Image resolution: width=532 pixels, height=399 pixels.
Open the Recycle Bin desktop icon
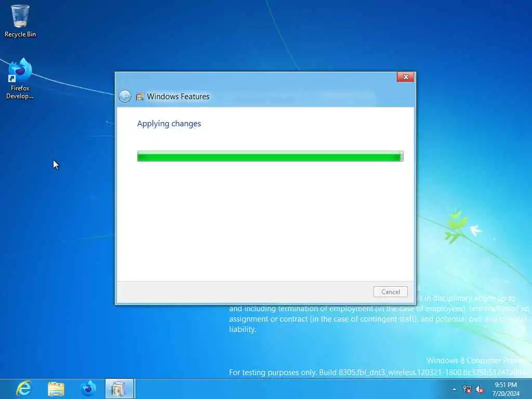[x=20, y=21]
